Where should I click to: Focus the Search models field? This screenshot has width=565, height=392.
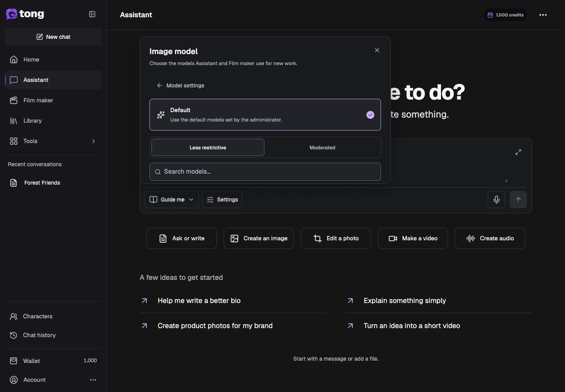pyautogui.click(x=265, y=172)
